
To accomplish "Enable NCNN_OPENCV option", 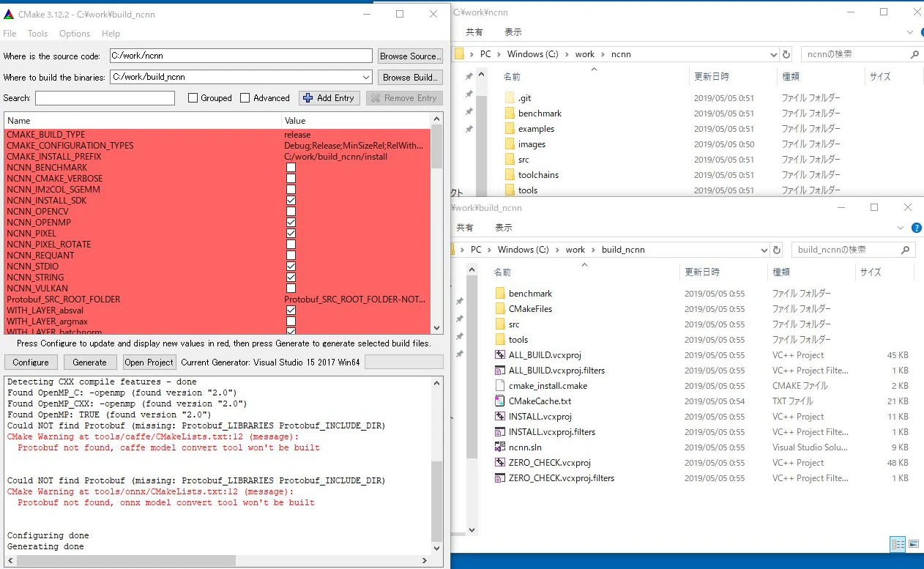I will (291, 212).
